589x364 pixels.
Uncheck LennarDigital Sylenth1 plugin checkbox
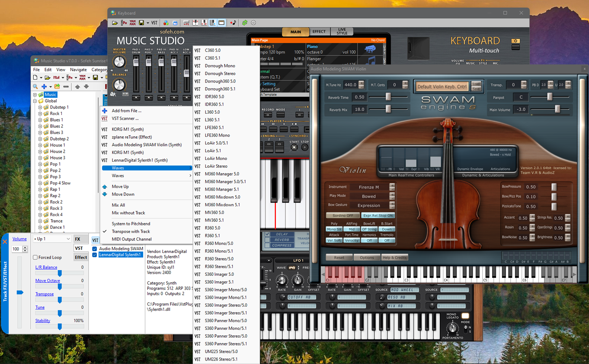[95, 255]
